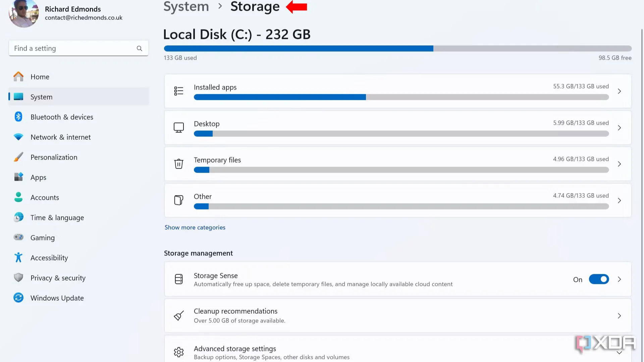Open Windows Update settings

coord(78,298)
